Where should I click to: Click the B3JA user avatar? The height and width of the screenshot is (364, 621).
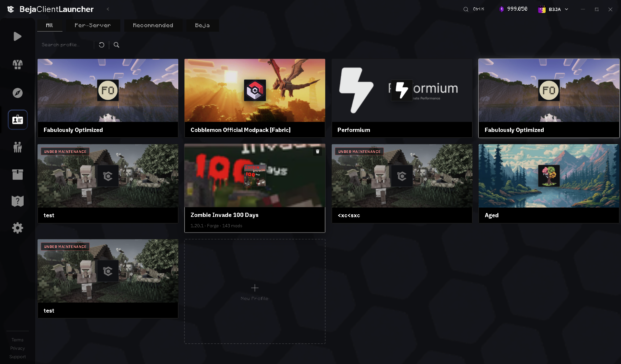[542, 9]
